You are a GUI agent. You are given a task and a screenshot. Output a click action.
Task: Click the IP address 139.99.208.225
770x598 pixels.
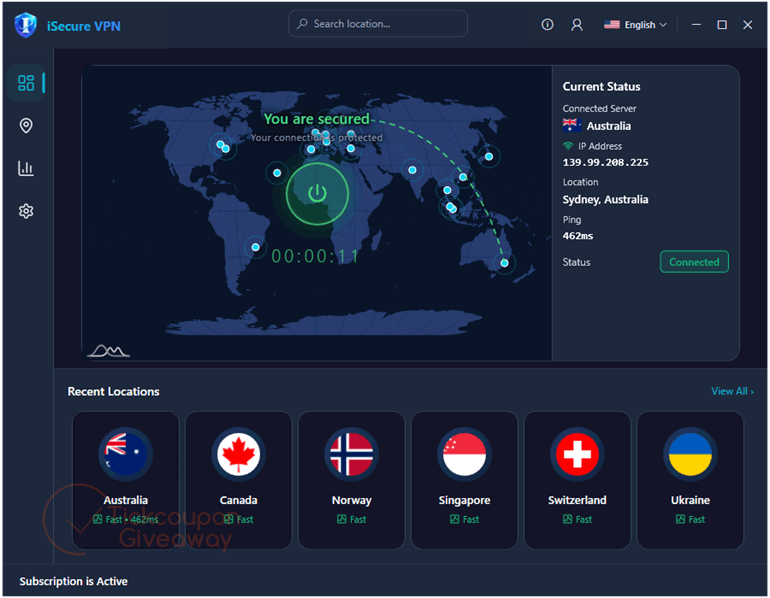(x=605, y=163)
